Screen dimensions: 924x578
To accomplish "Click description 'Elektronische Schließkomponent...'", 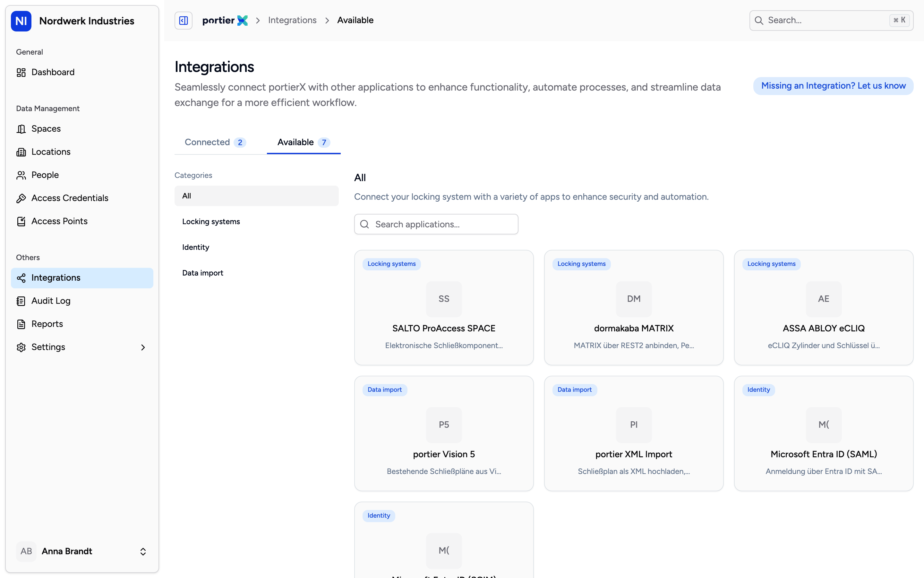I will [444, 346].
